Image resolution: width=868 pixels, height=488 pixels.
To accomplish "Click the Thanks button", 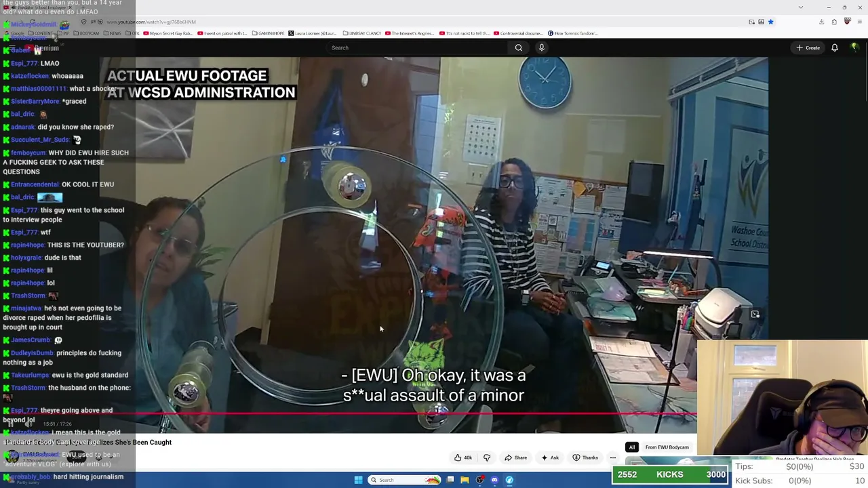I will (x=585, y=457).
